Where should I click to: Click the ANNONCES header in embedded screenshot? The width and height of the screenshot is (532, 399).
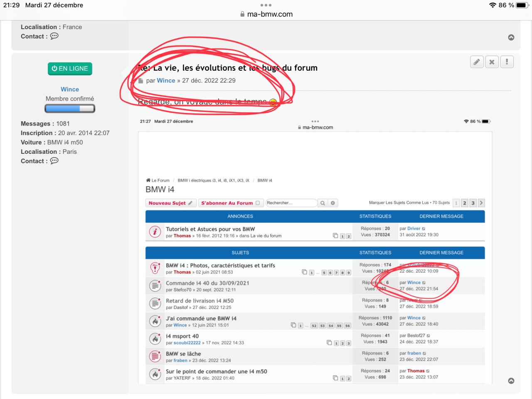point(240,217)
